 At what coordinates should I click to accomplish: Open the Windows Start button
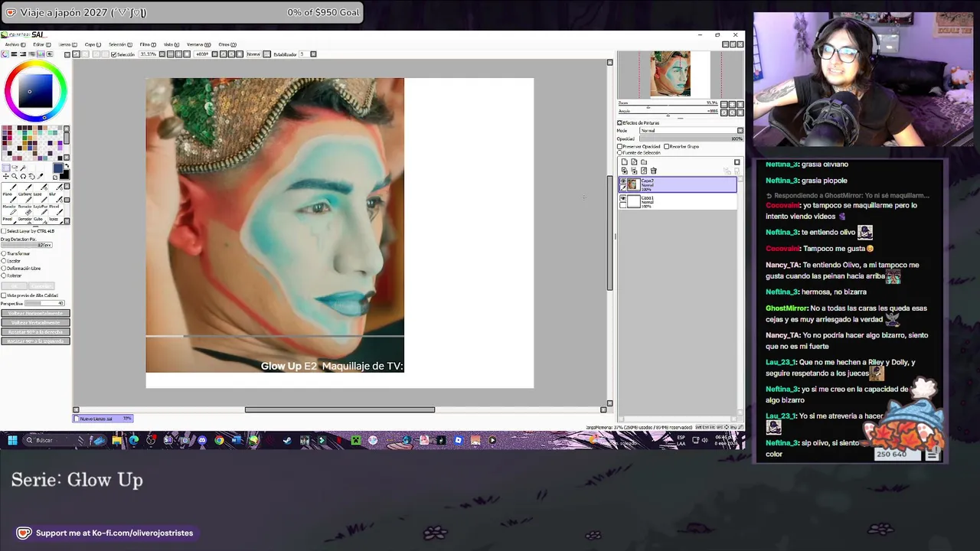(x=12, y=440)
